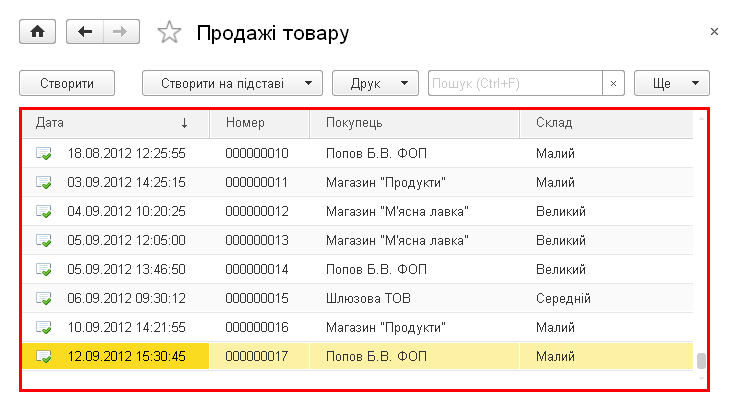Select date 05.09.2012 13:46:50

coord(126,270)
